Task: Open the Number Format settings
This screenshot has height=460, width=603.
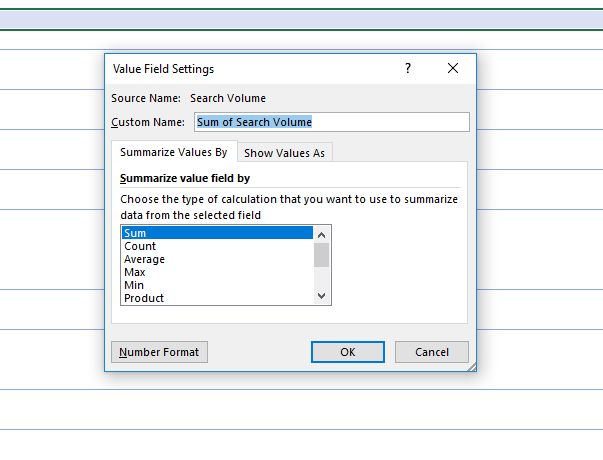Action: 159,352
